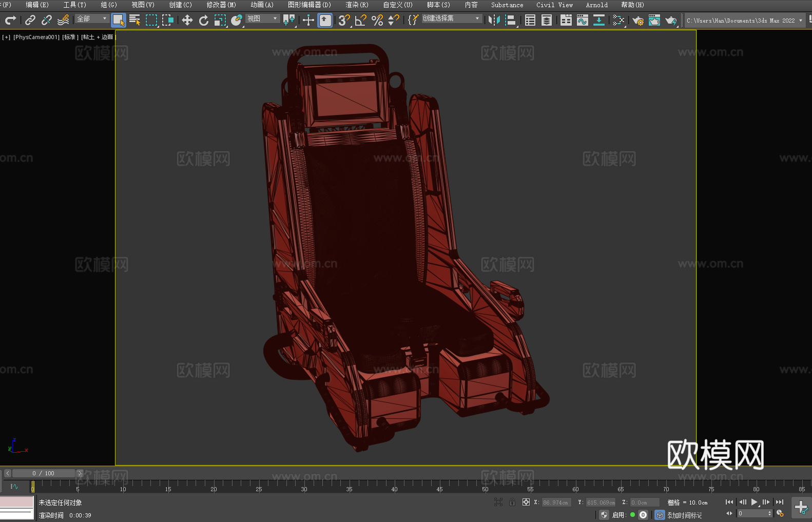Click the Mirror tool icon
The width and height of the screenshot is (812, 522).
[x=494, y=20]
